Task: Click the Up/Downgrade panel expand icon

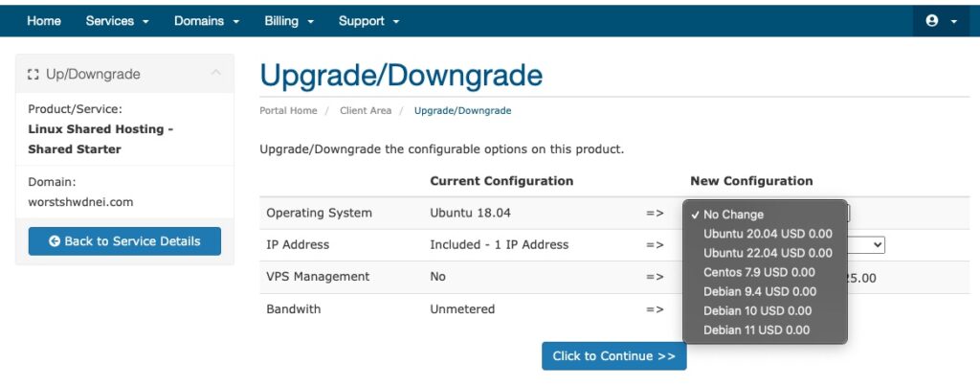Action: click(x=33, y=75)
